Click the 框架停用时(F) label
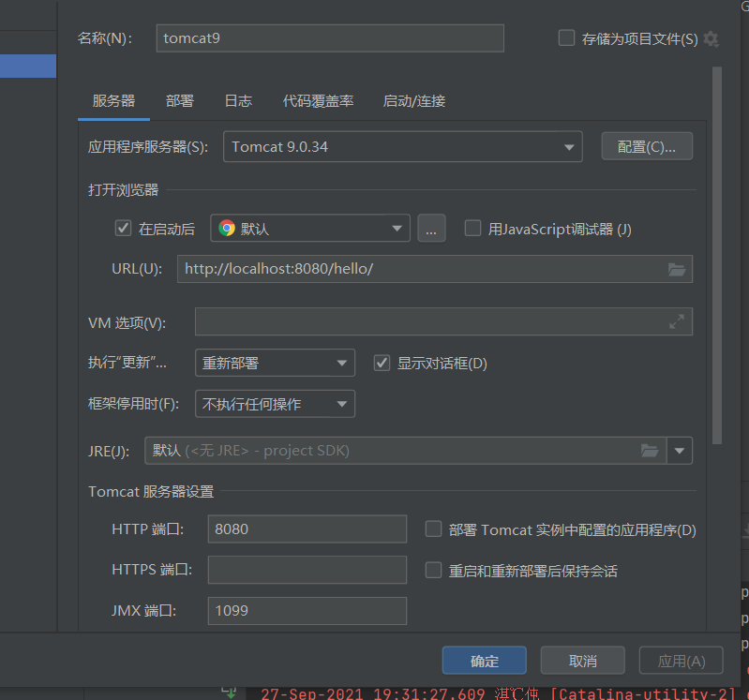 click(133, 404)
